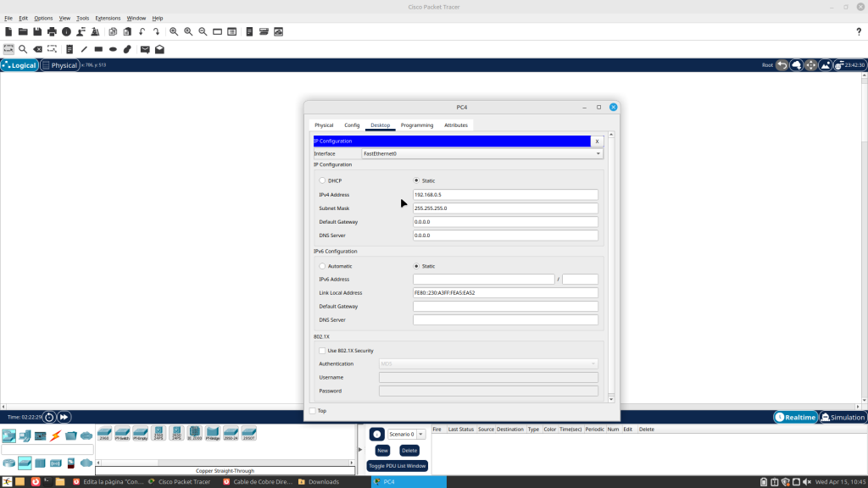Open the FastEthernet0 interface dropdown
The height and width of the screenshot is (488, 868).
tap(481, 153)
